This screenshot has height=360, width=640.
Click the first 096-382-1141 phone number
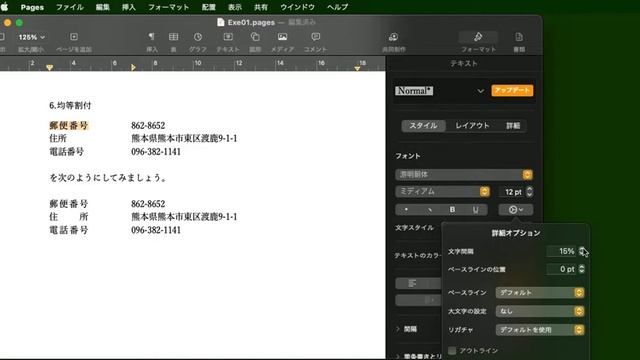156,151
